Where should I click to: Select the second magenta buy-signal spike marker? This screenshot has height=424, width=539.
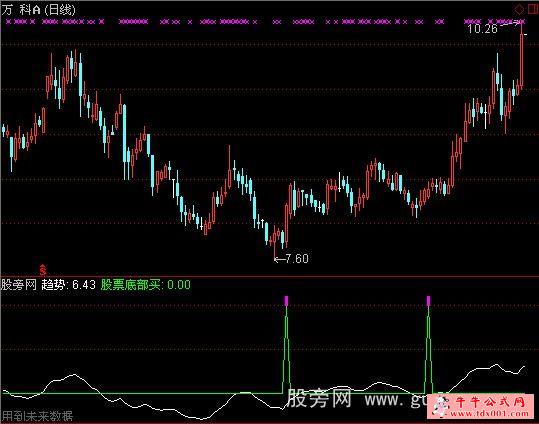click(x=428, y=301)
